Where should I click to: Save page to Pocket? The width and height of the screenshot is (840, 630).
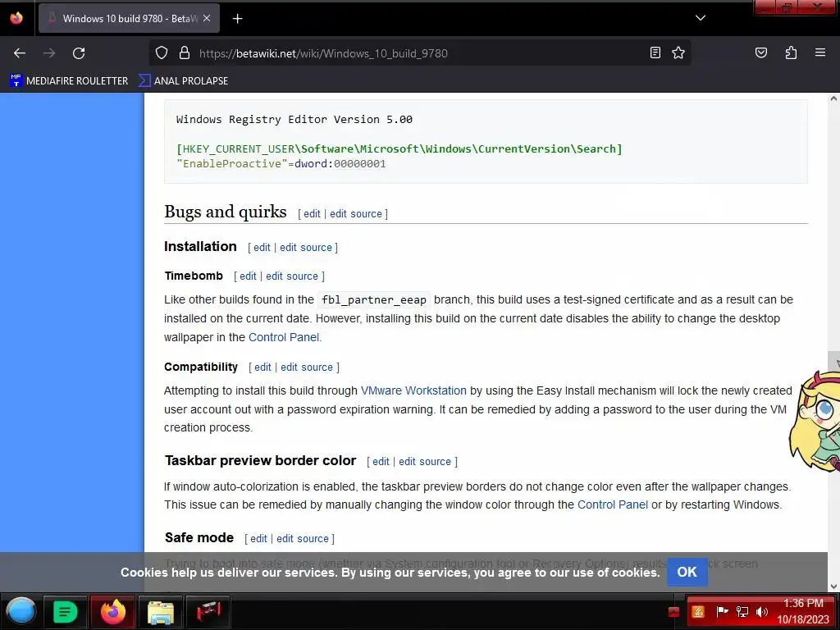[x=761, y=52]
